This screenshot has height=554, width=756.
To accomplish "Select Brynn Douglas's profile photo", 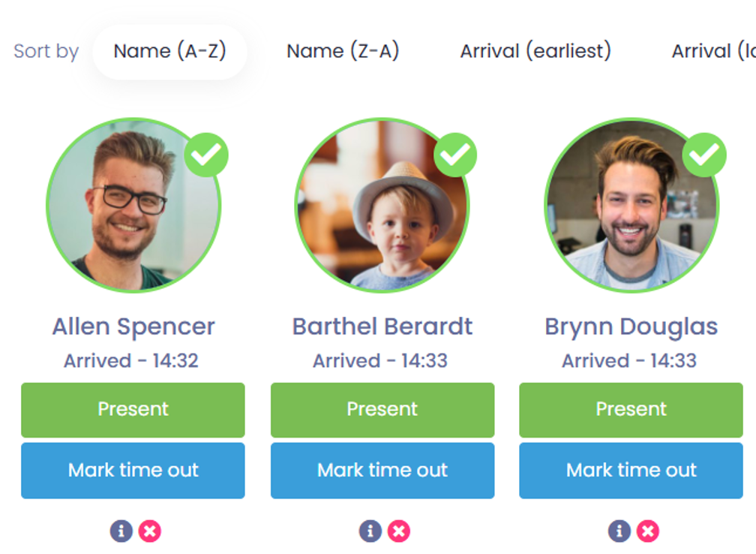I will pyautogui.click(x=631, y=206).
